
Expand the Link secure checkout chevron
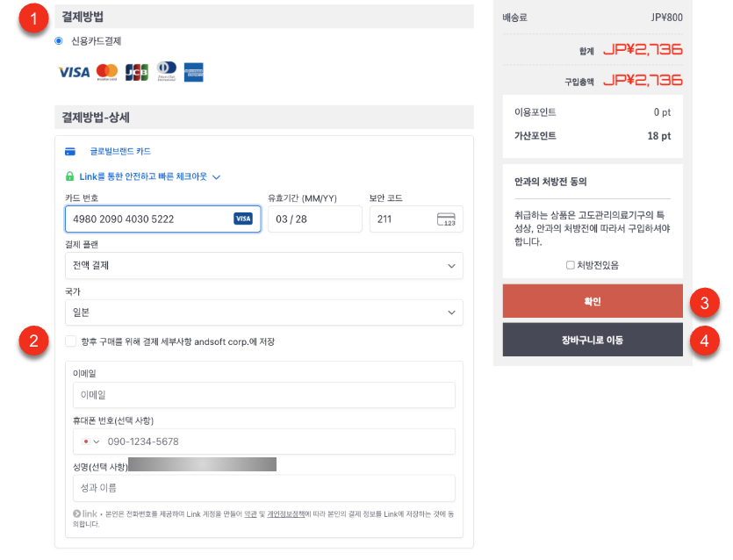tap(216, 176)
